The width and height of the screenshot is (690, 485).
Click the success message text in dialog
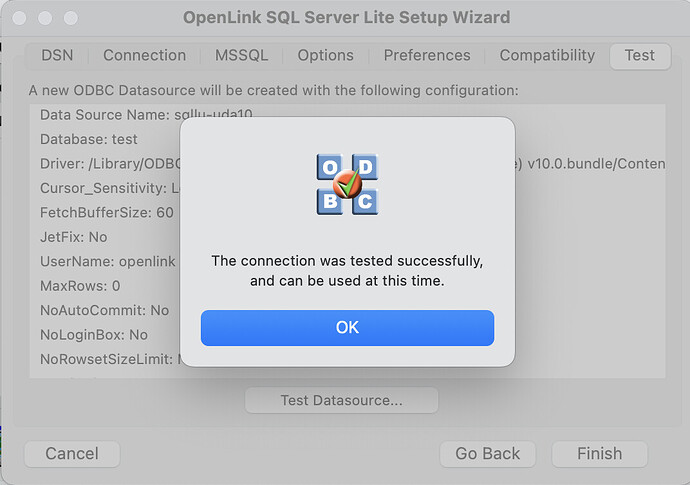pos(347,270)
